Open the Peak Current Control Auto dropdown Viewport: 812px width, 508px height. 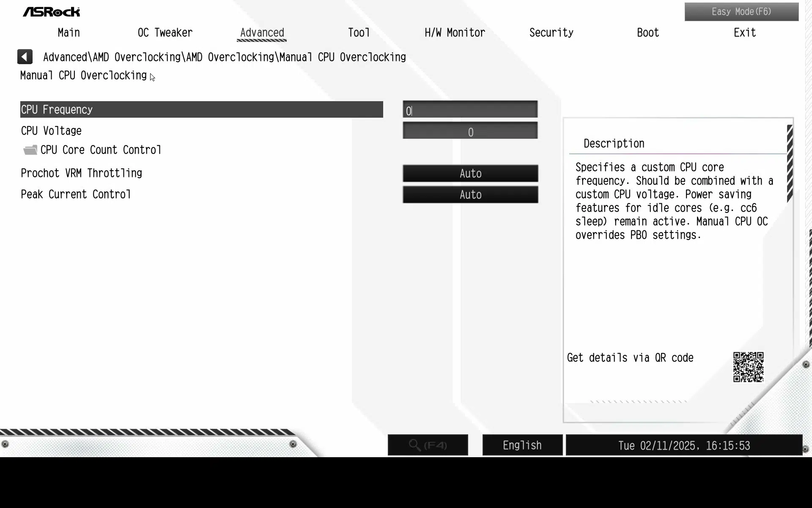[470, 195]
